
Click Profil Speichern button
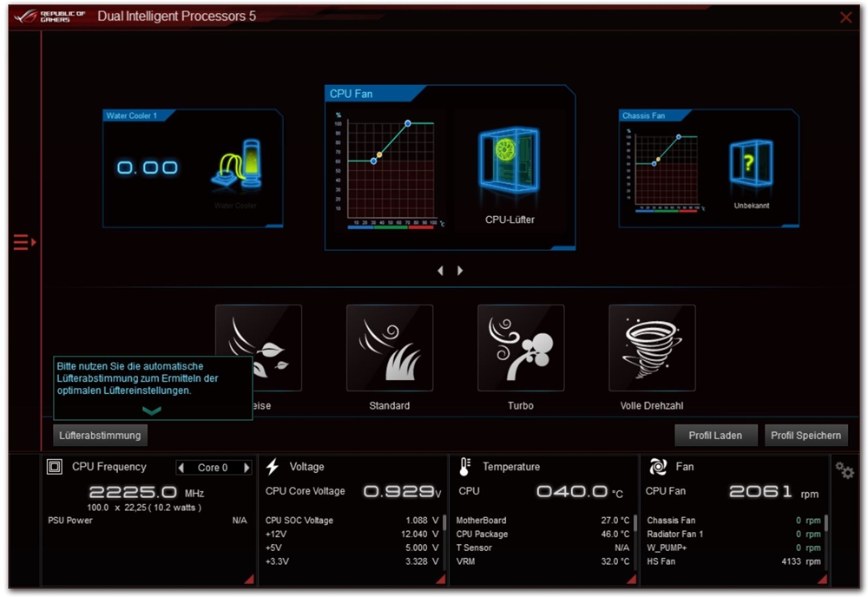tap(806, 436)
